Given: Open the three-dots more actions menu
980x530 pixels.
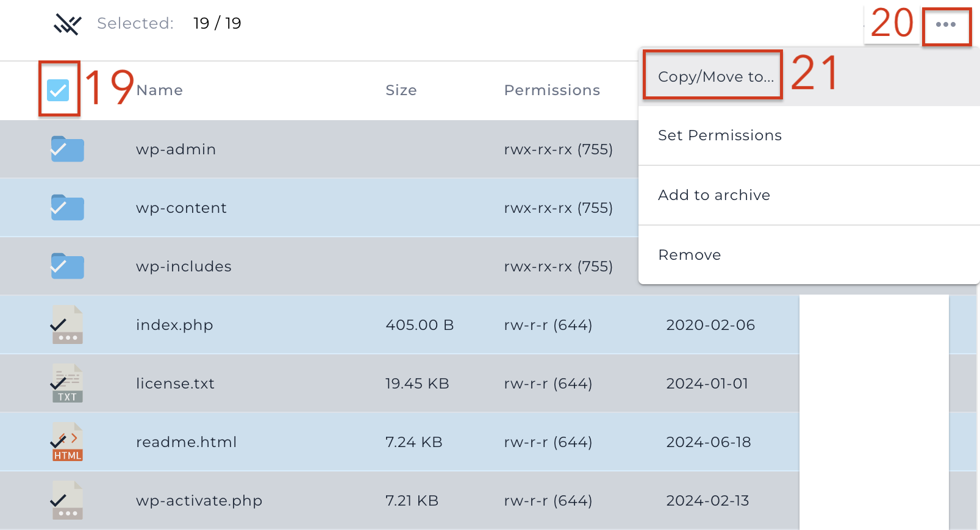Looking at the screenshot, I should click(946, 24).
